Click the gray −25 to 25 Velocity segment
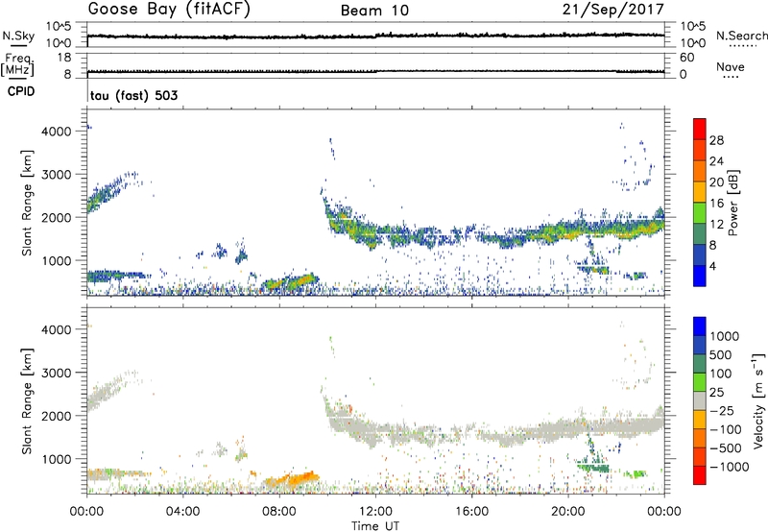The width and height of the screenshot is (768, 532). [700, 400]
